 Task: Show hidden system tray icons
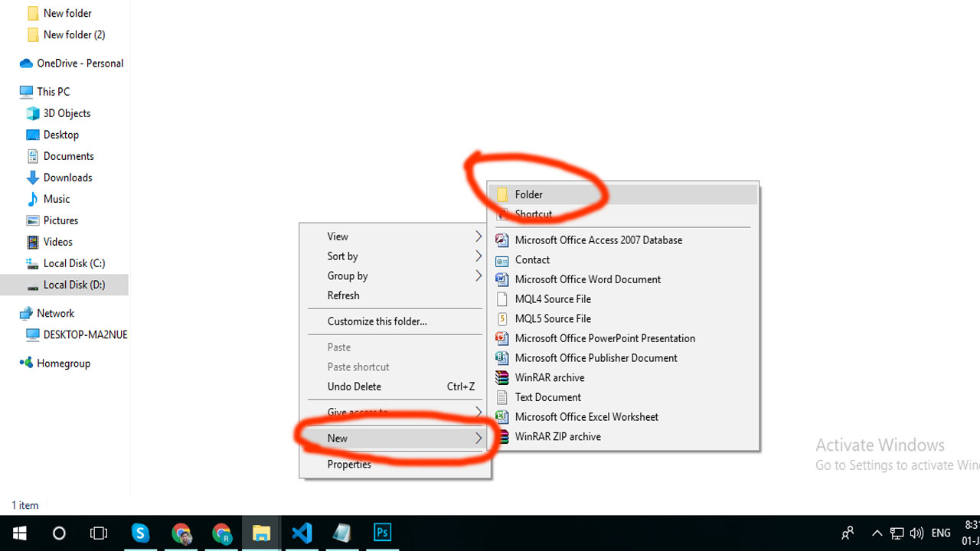tap(877, 533)
